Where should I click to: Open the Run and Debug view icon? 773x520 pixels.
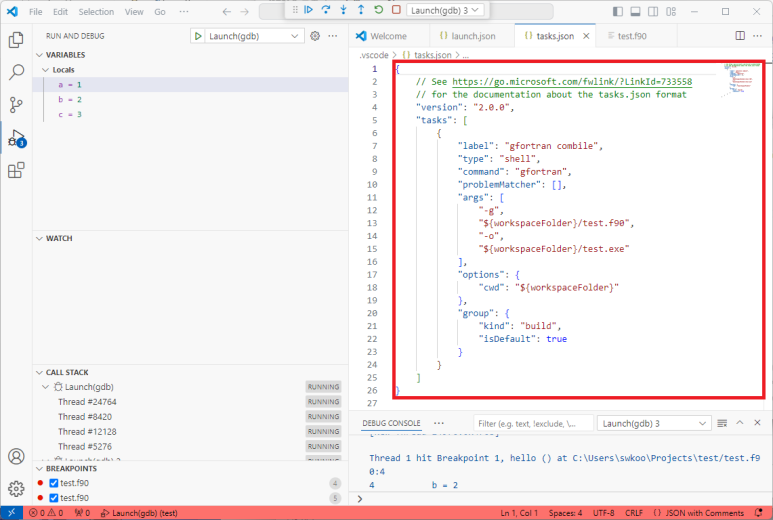point(16,138)
